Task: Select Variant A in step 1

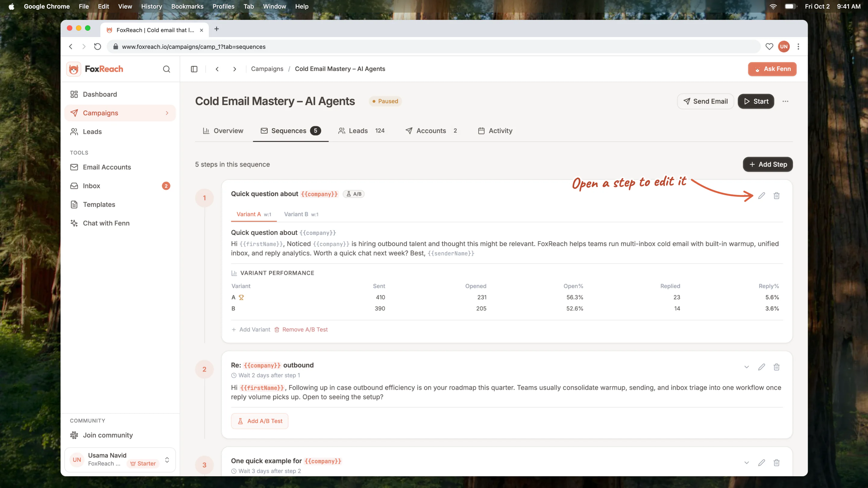Action: click(x=254, y=214)
